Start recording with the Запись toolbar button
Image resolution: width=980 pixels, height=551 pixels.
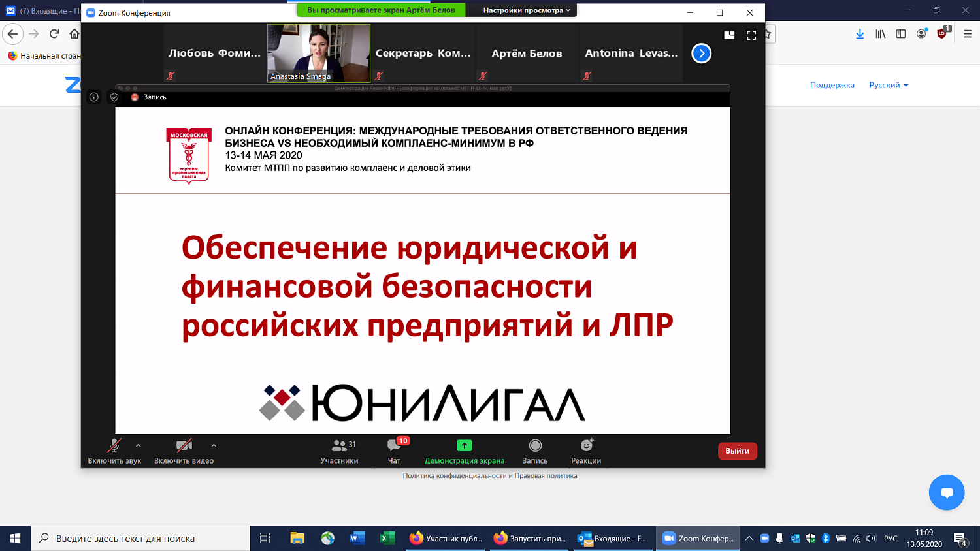(x=535, y=452)
